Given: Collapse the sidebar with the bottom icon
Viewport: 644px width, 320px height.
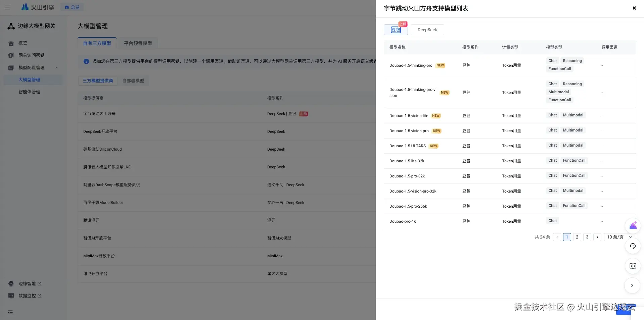Looking at the screenshot, I should coord(10,312).
